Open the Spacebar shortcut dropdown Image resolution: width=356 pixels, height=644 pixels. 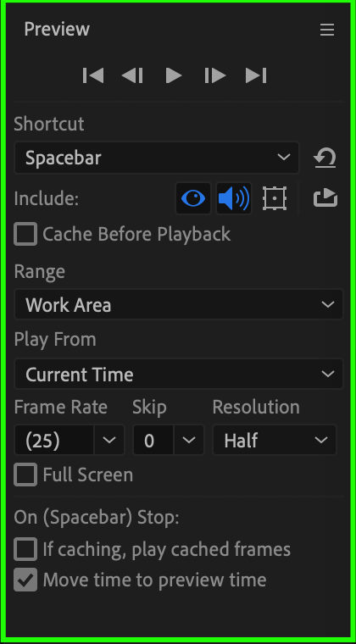pyautogui.click(x=157, y=158)
